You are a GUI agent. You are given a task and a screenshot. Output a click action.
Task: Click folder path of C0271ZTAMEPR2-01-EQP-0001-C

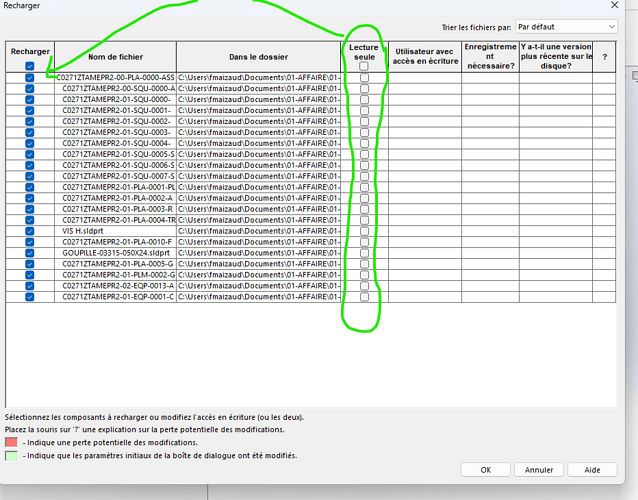(x=259, y=297)
